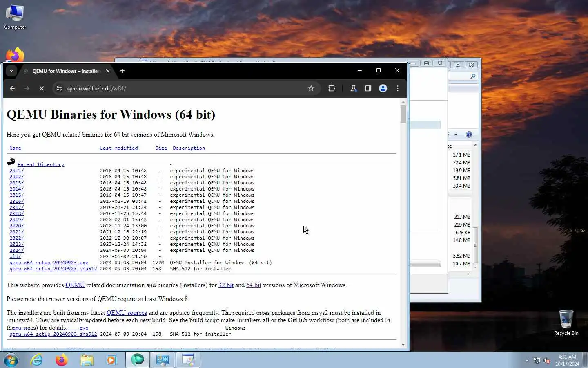588x368 pixels.
Task: Click the muted volume tray icon
Action: click(x=547, y=360)
